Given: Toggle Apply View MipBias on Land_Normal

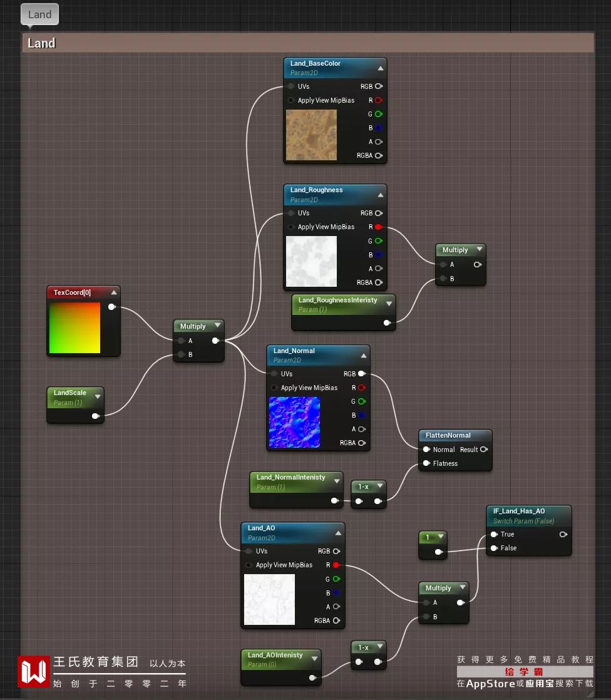Looking at the screenshot, I should click(274, 388).
